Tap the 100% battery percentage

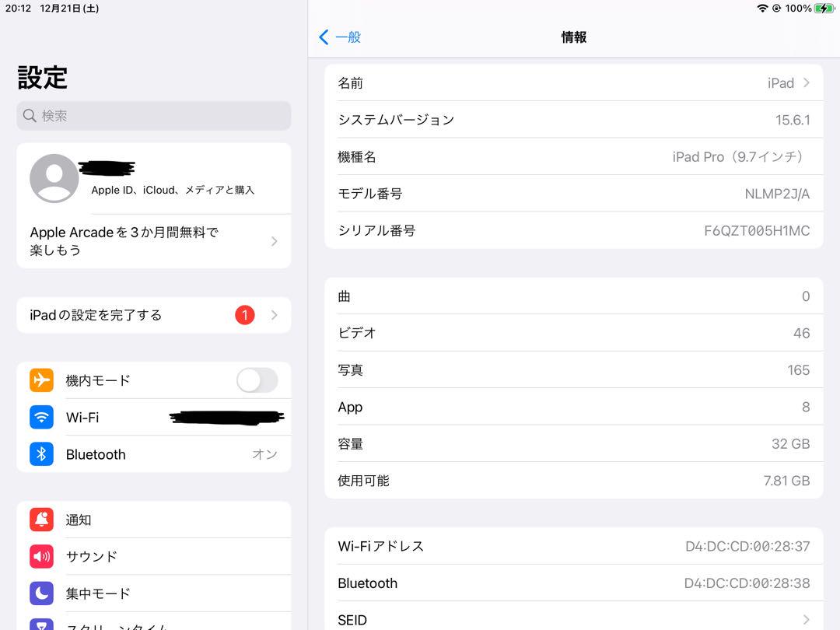click(798, 8)
